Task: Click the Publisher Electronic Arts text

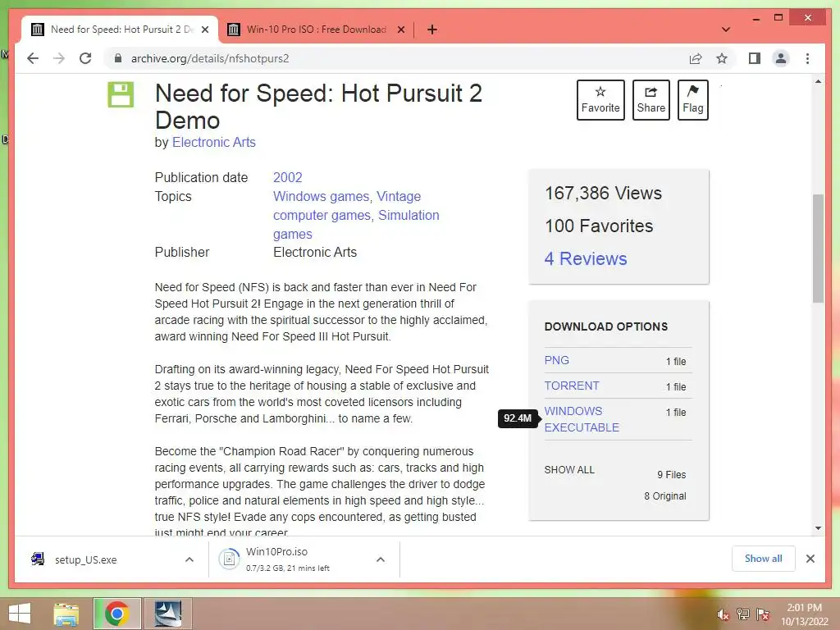Action: [315, 253]
